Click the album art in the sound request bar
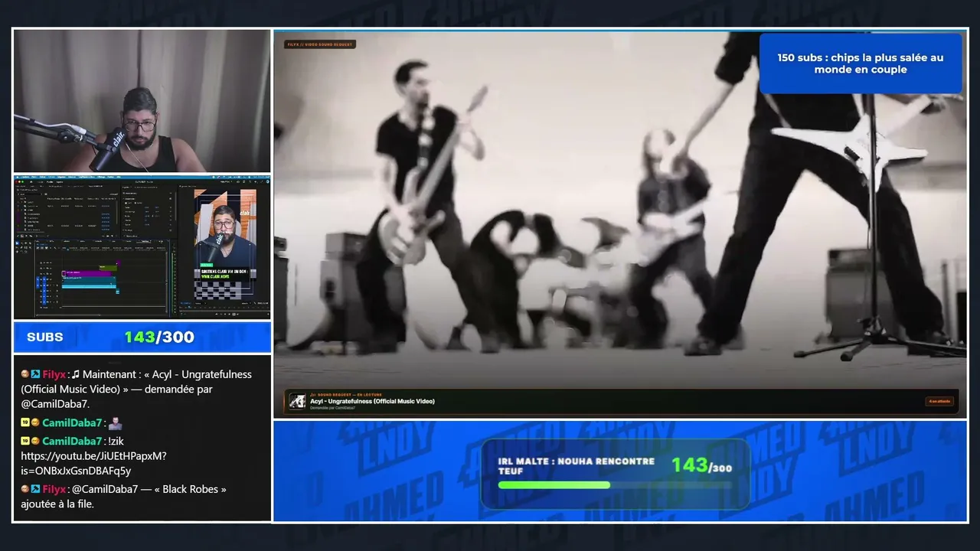 tap(297, 401)
